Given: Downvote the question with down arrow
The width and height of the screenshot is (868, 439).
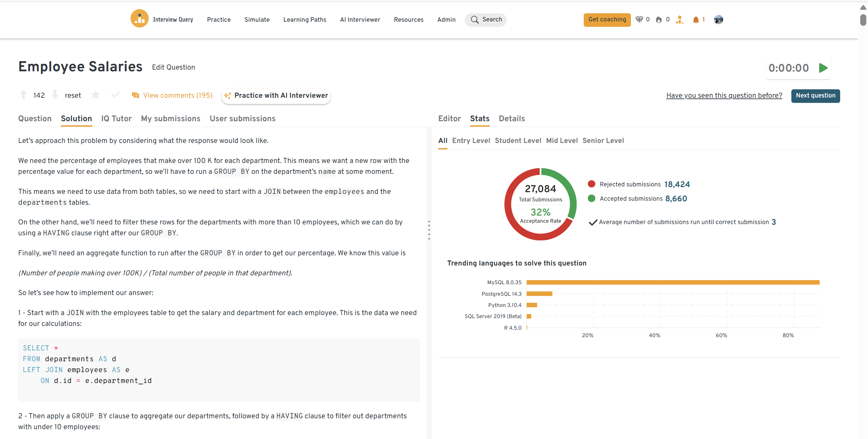Looking at the screenshot, I should coord(55,95).
